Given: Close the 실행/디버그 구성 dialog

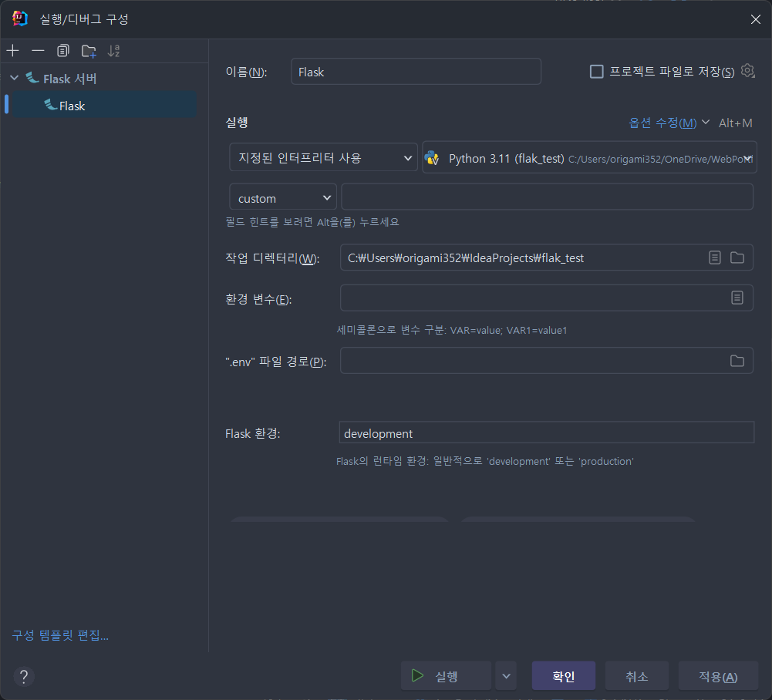Looking at the screenshot, I should pos(755,19).
